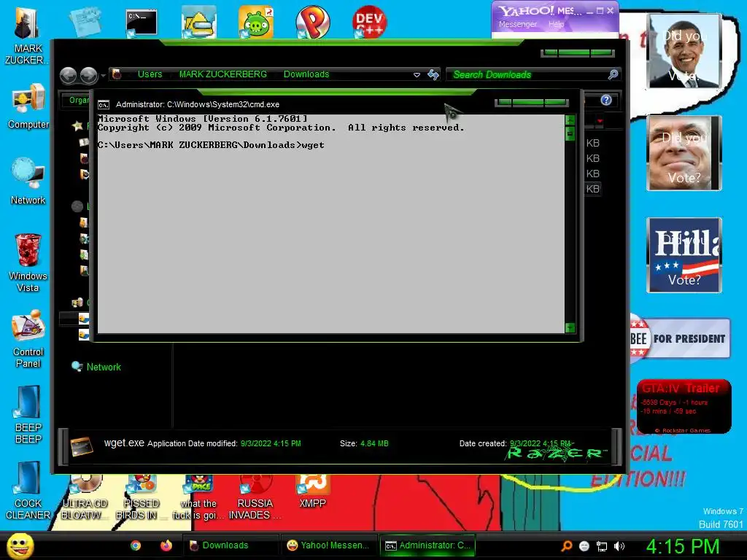
Task: Click the cmd scrollbar down arrow
Action: (570, 327)
